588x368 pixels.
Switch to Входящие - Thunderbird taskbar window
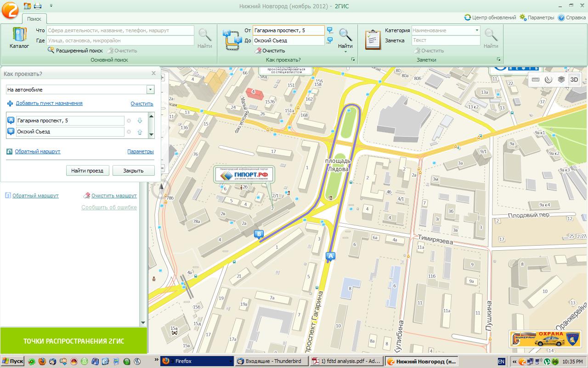pos(271,361)
